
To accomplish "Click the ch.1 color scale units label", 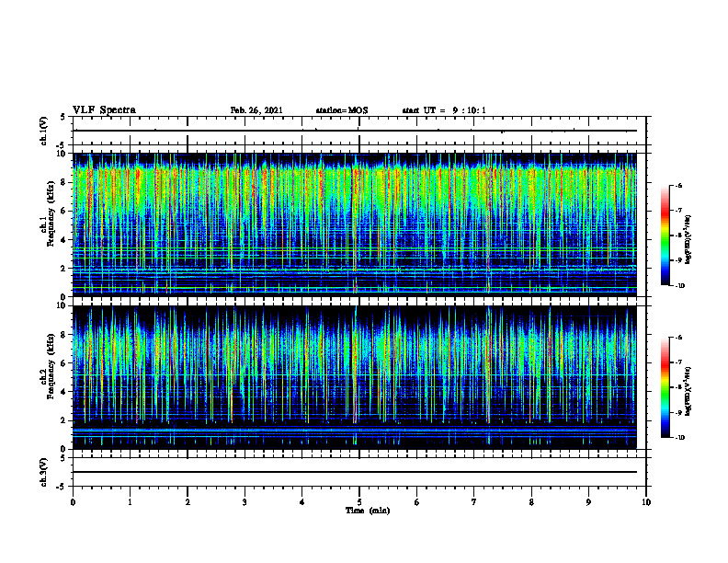I will pyautogui.click(x=688, y=240).
